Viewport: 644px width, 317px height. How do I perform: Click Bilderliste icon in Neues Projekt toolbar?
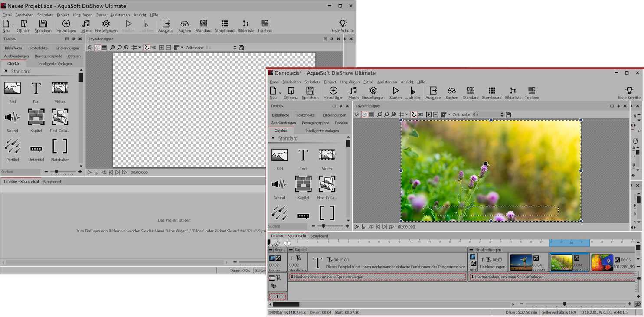(246, 24)
